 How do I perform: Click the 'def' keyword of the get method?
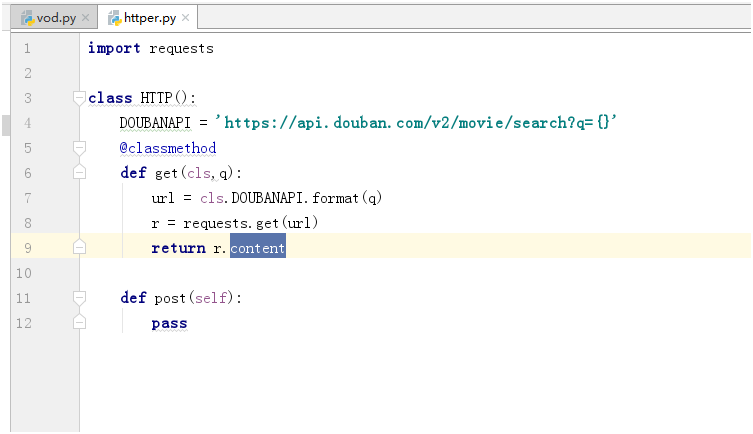tap(133, 172)
